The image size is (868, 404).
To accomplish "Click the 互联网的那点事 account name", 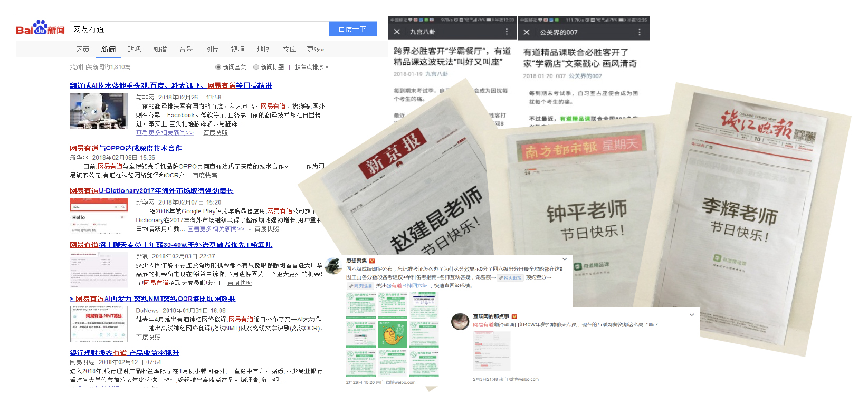I will [491, 316].
